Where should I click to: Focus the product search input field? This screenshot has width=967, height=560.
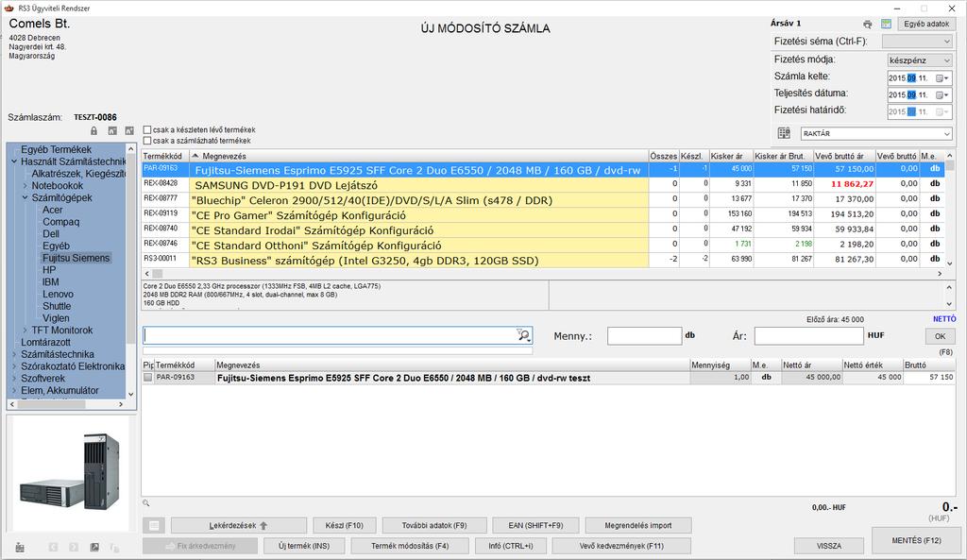pos(337,335)
